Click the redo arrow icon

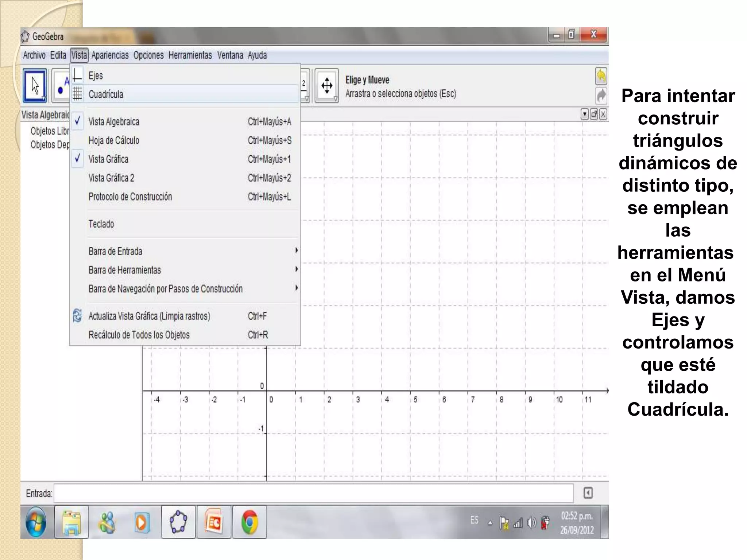601,96
